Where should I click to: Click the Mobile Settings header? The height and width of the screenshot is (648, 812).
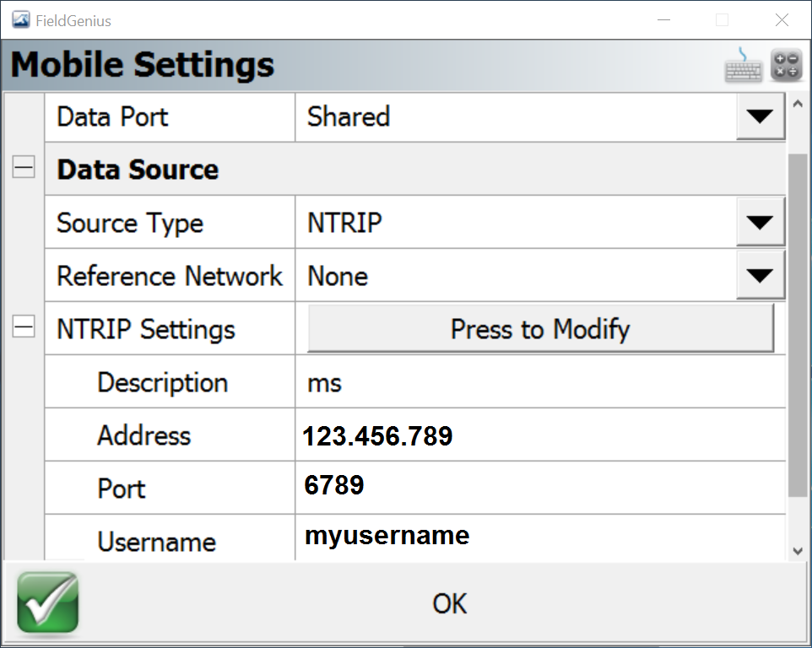(142, 64)
